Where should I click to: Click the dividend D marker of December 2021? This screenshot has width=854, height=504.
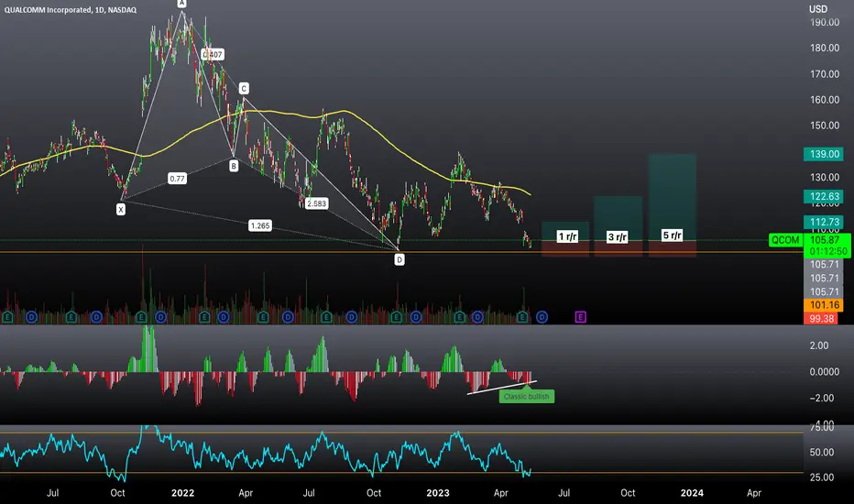(x=160, y=316)
